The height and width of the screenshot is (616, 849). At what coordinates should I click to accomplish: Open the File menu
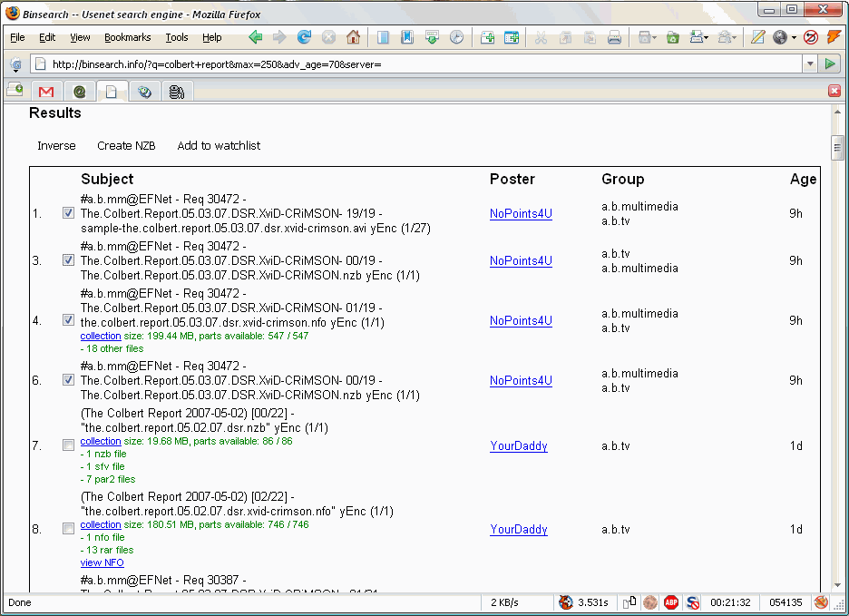17,37
